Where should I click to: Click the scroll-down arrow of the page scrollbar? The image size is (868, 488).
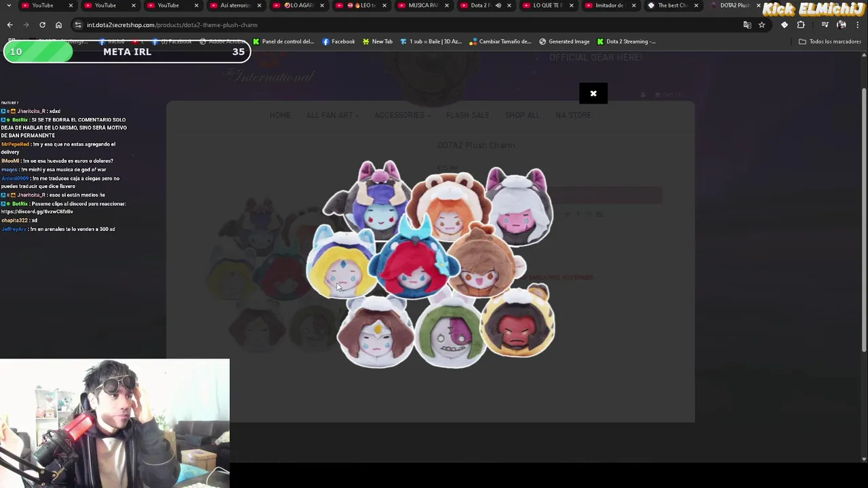[864, 459]
